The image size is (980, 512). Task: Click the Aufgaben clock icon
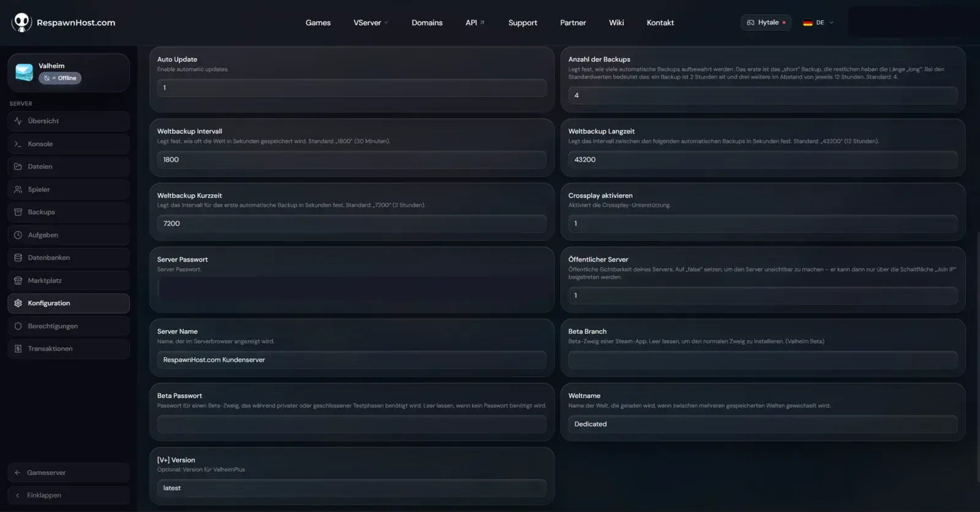point(18,235)
